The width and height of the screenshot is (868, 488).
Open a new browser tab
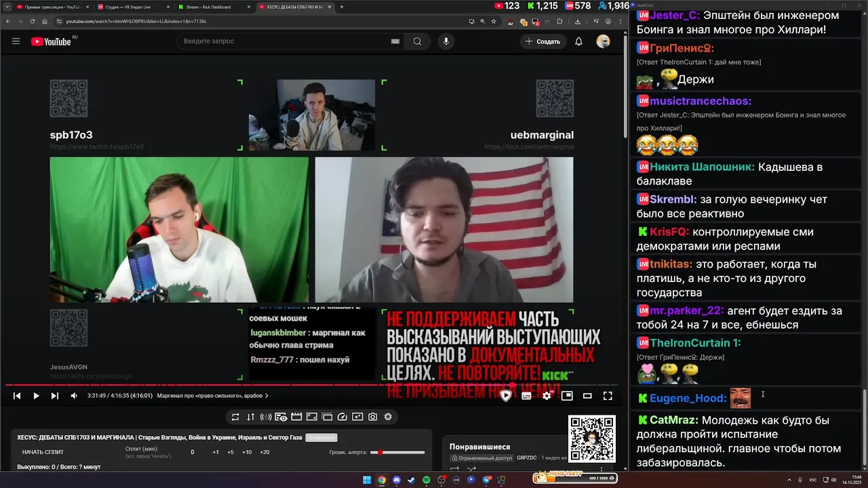(x=342, y=7)
